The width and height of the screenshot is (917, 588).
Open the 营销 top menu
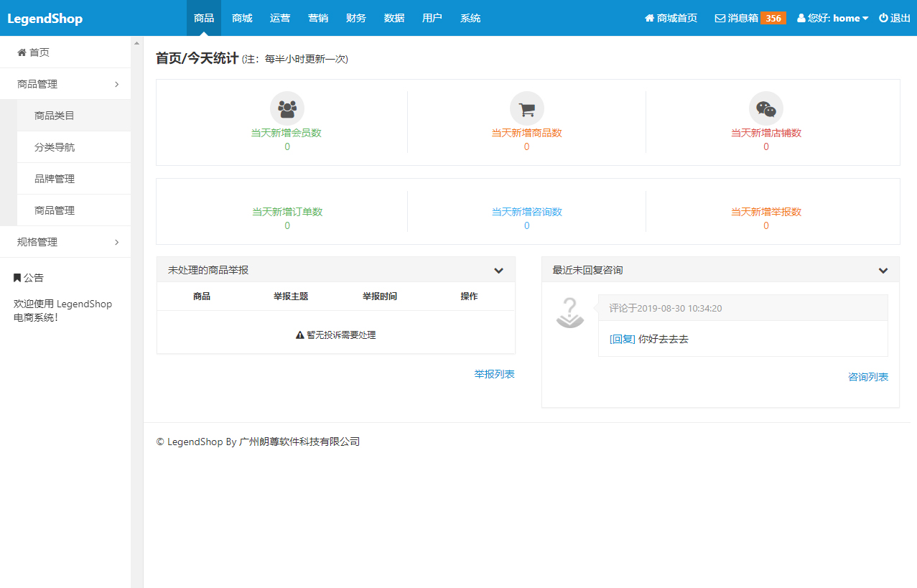coord(318,18)
